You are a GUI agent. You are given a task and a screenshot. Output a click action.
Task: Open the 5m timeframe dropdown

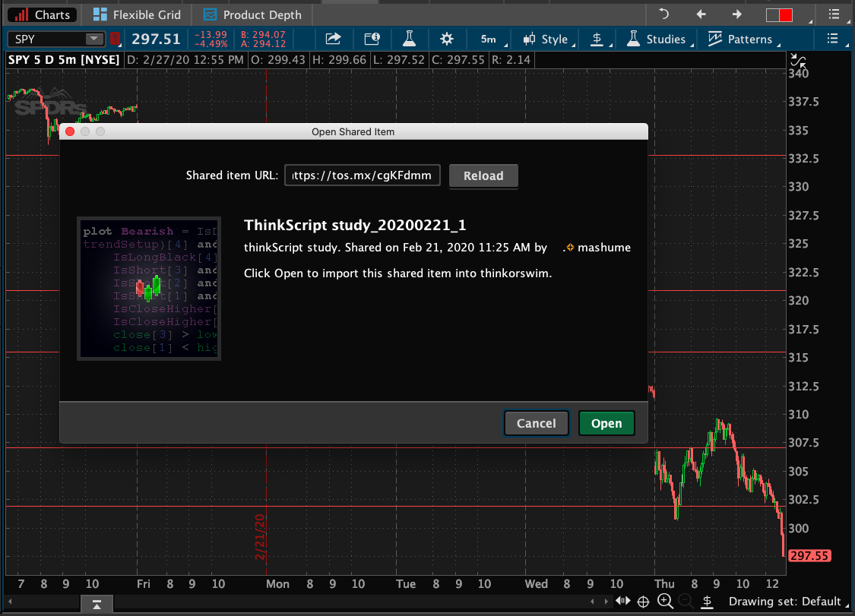point(490,39)
